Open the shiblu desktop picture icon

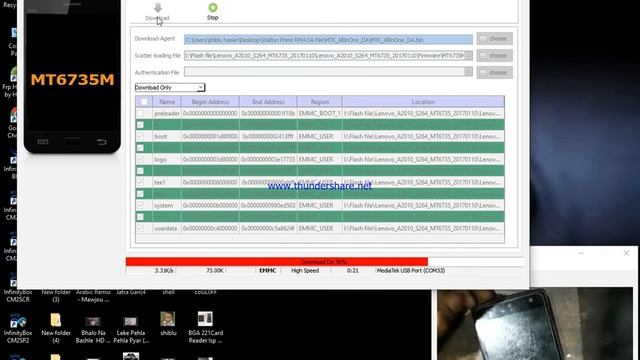click(x=168, y=324)
